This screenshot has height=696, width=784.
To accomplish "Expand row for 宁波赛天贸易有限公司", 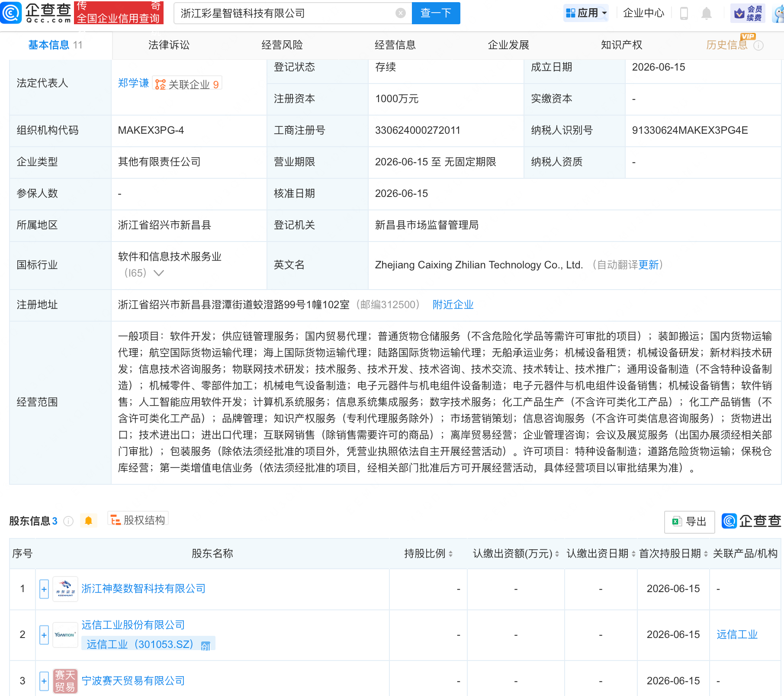I will pyautogui.click(x=44, y=681).
